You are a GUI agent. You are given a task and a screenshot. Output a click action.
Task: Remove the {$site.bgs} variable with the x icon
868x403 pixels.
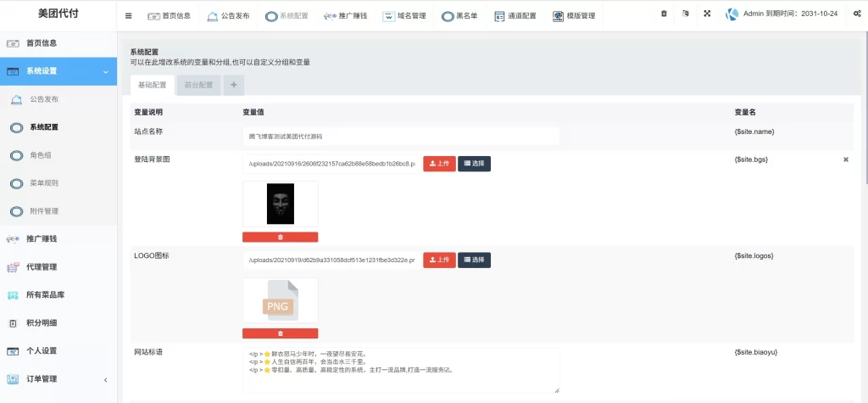coord(845,160)
